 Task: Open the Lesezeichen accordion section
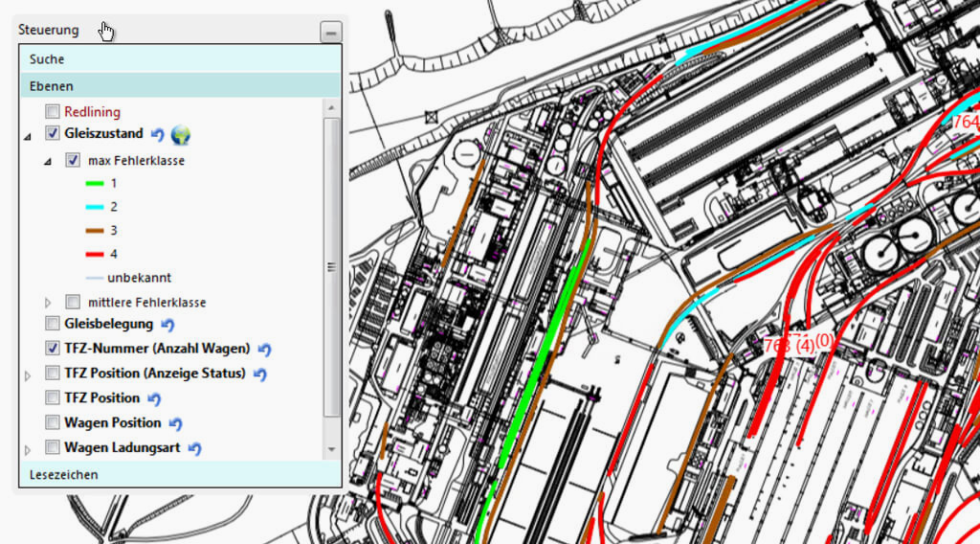pos(180,475)
